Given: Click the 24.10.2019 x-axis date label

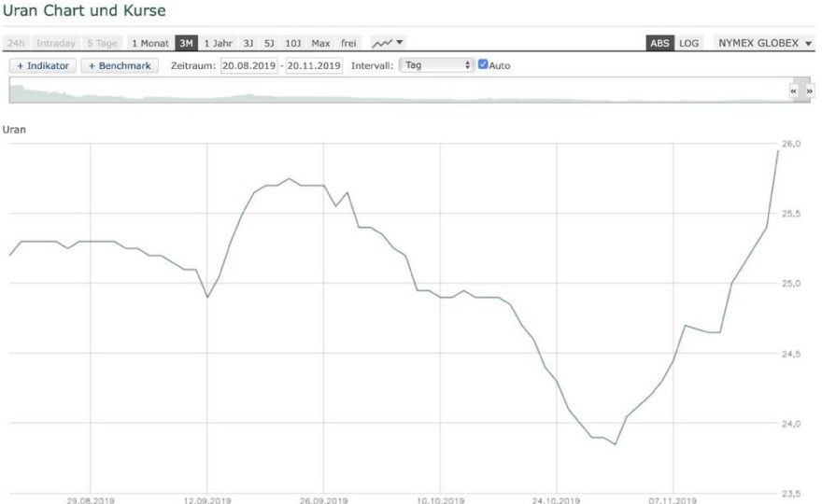Looking at the screenshot, I should pos(556,500).
